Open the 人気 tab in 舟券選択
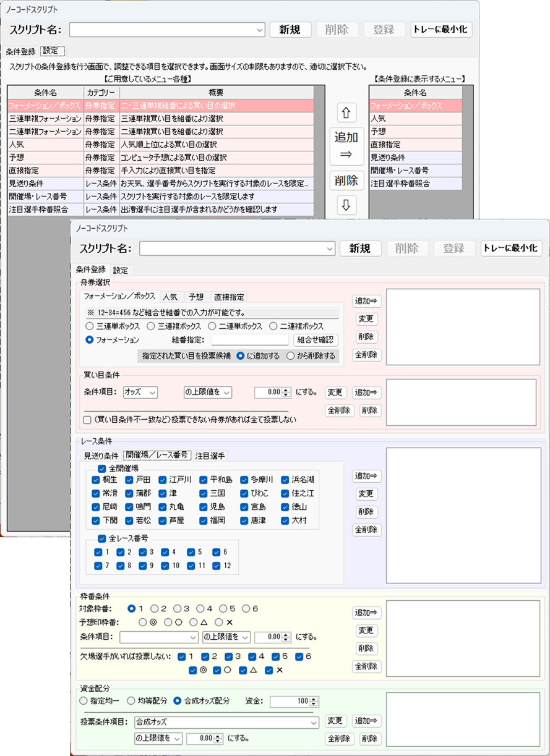 [171, 297]
